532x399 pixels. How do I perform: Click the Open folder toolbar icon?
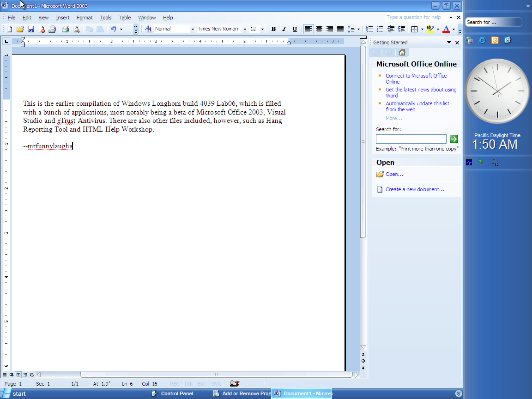pyautogui.click(x=20, y=29)
